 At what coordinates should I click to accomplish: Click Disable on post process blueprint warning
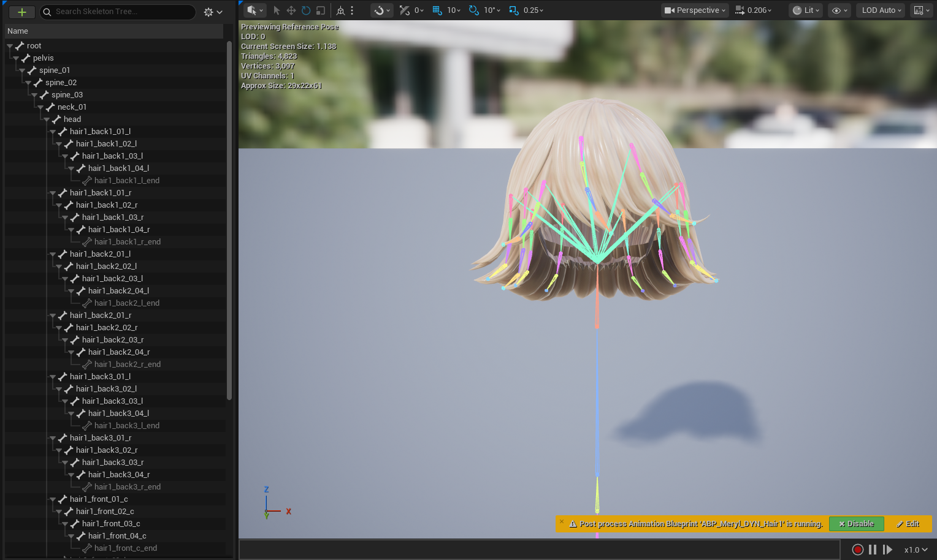[x=856, y=524]
